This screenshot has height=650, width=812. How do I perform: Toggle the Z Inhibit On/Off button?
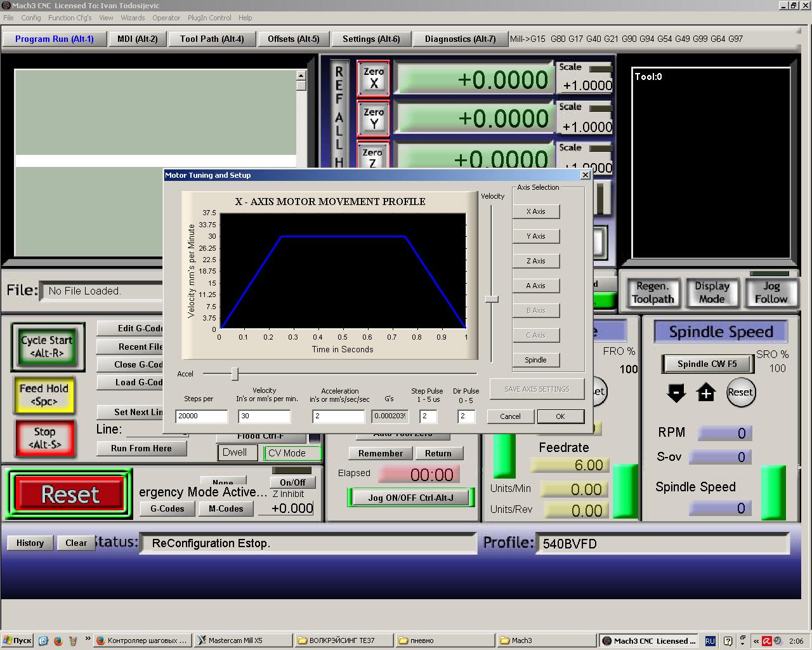click(292, 482)
